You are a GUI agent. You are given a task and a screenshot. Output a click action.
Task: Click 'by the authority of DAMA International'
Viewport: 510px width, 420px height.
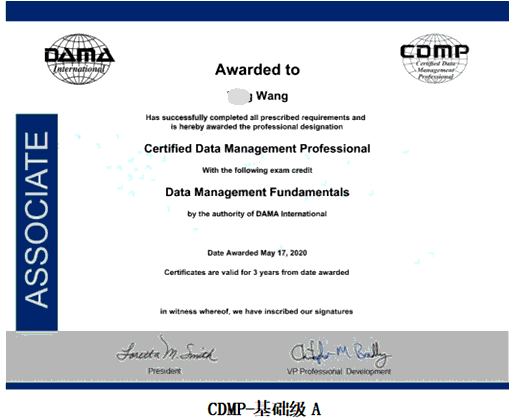(x=257, y=214)
